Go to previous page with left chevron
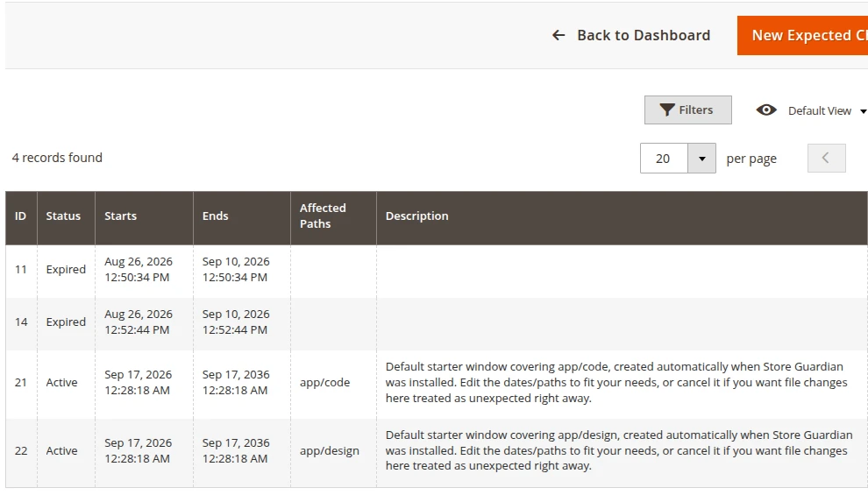Image resolution: width=868 pixels, height=495 pixels. pos(826,159)
